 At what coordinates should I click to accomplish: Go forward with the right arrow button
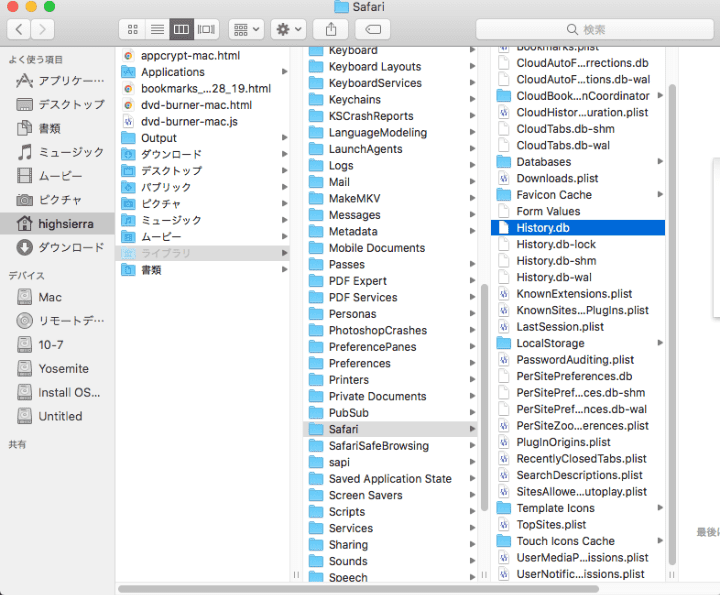pyautogui.click(x=42, y=29)
